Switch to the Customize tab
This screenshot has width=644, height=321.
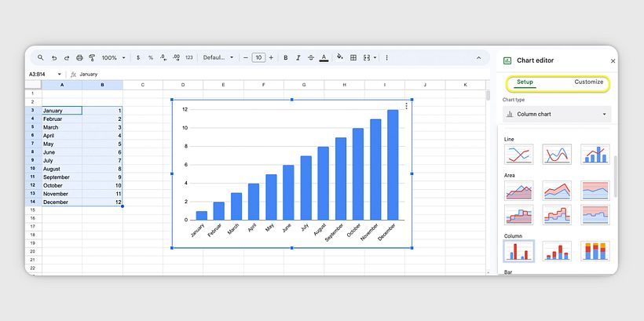pos(588,82)
